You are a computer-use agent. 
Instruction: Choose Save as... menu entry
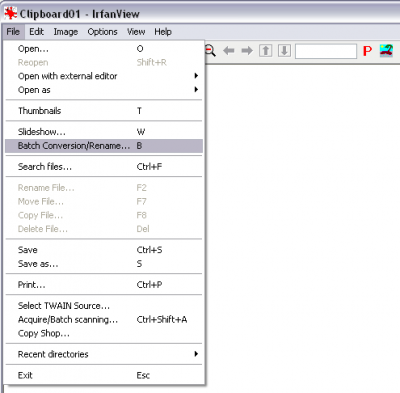(104, 264)
